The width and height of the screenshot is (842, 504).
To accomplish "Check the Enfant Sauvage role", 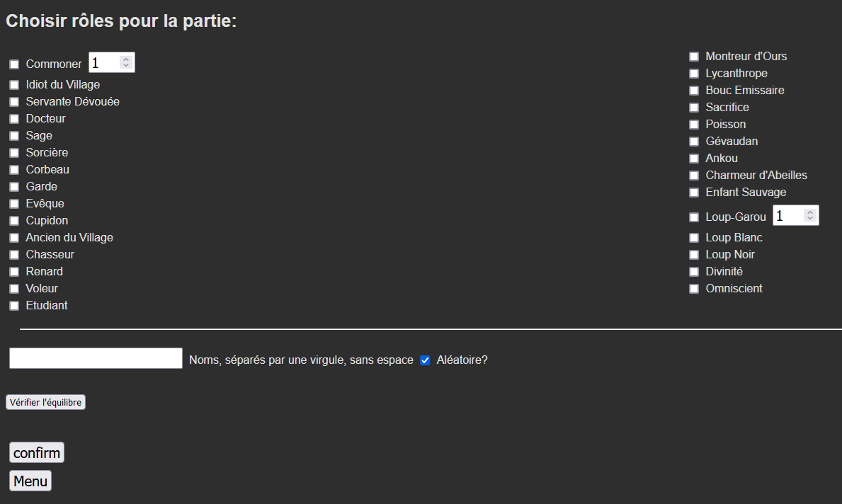I will pos(694,193).
